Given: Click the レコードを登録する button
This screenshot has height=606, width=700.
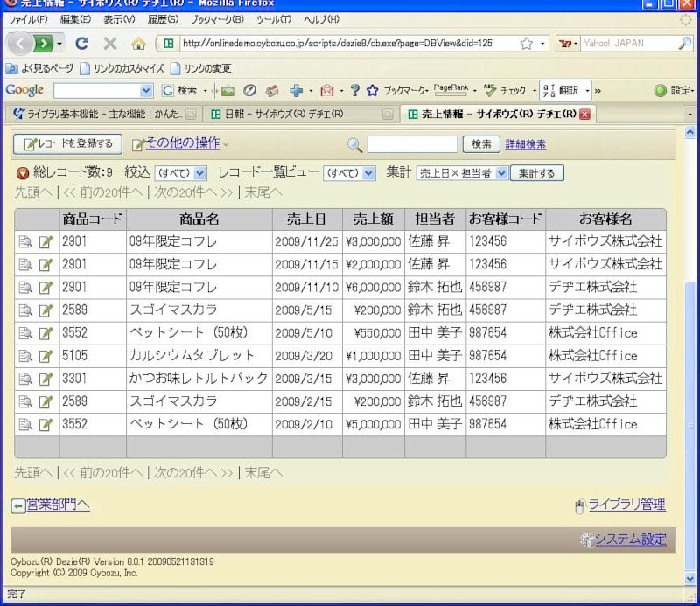Looking at the screenshot, I should [68, 144].
